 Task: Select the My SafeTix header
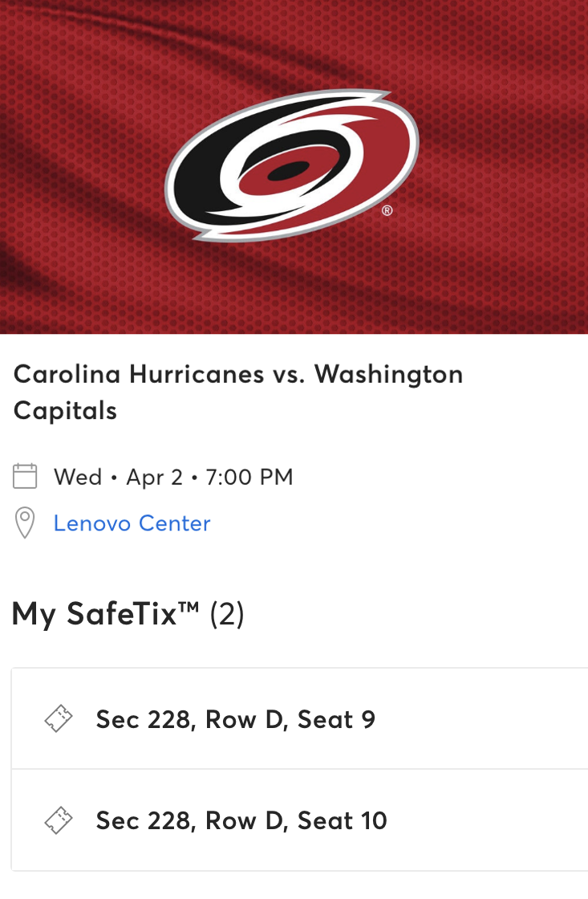point(127,614)
